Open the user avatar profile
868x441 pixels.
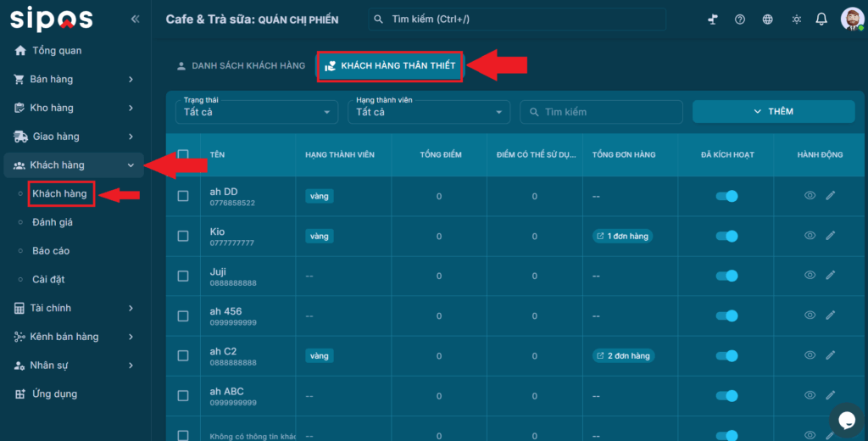tap(850, 20)
